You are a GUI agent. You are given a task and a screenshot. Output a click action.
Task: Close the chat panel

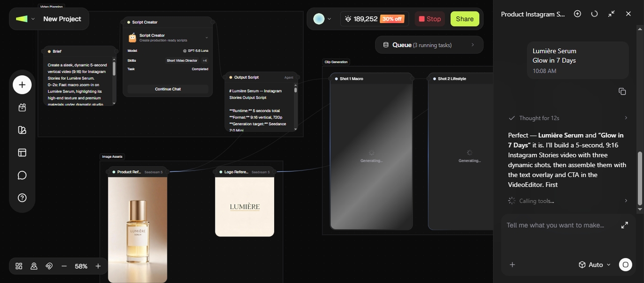click(x=628, y=14)
